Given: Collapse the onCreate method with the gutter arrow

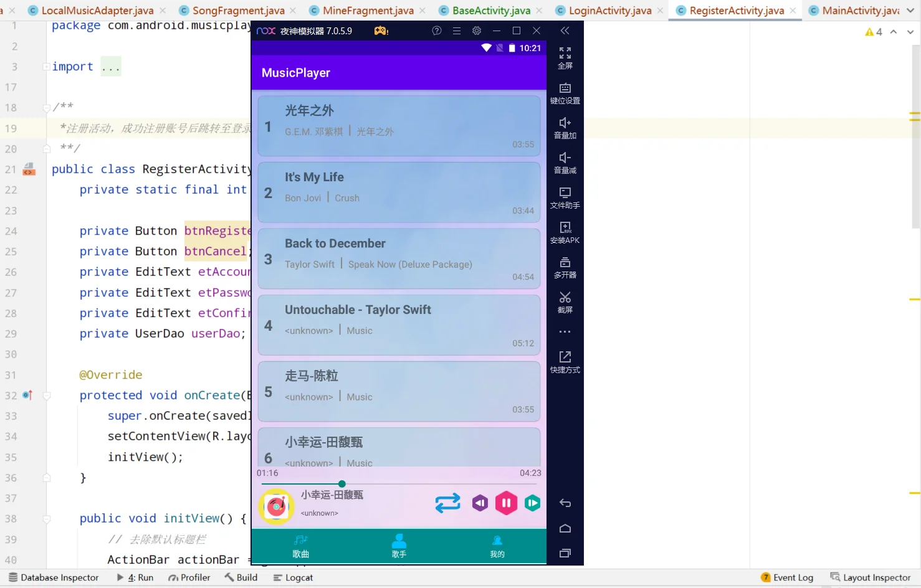Looking at the screenshot, I should click(x=46, y=395).
